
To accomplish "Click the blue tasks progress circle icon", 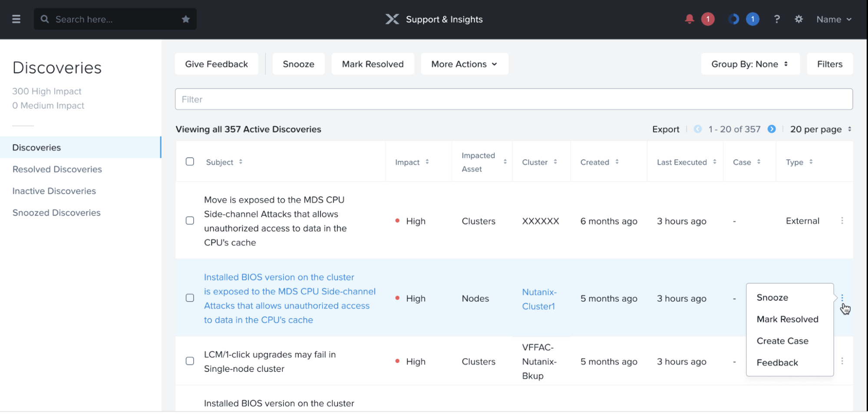I will (733, 19).
